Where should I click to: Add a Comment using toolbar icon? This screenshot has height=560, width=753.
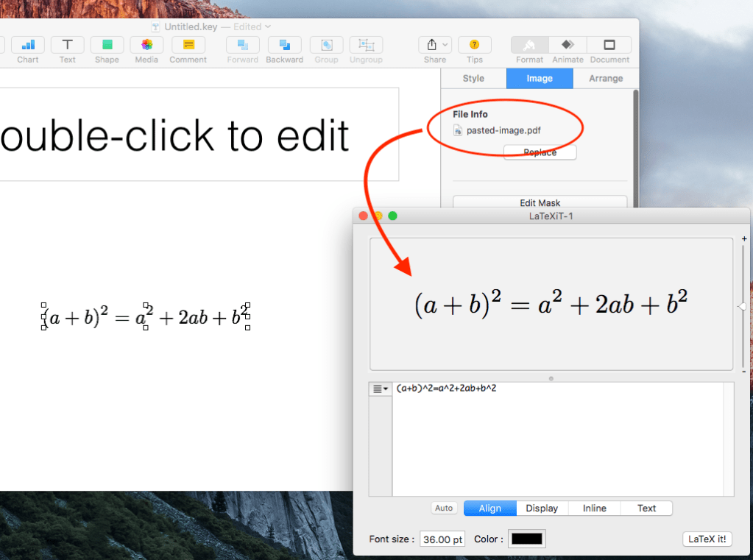point(188,45)
